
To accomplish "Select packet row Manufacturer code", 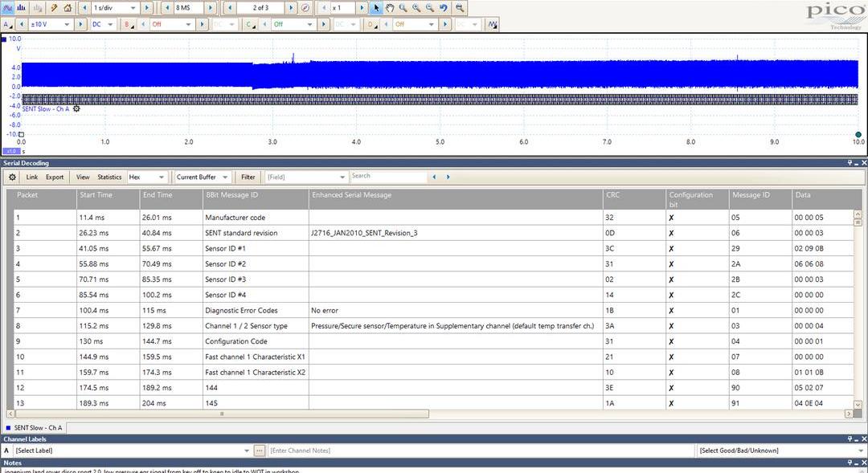I will tap(433, 218).
